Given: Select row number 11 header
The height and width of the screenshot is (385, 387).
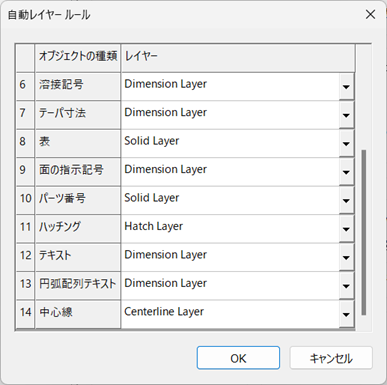Looking at the screenshot, I should [x=25, y=229].
